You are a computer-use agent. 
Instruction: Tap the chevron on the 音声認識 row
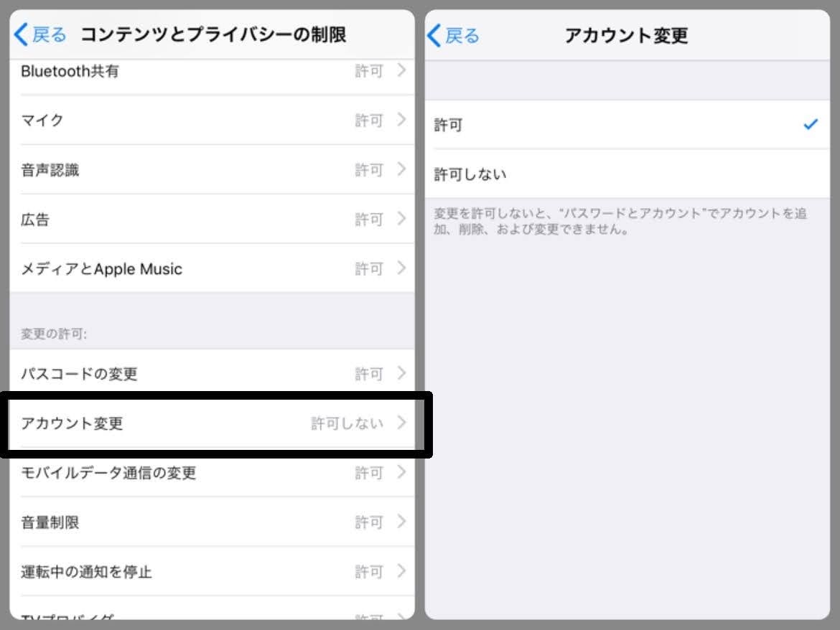click(401, 169)
